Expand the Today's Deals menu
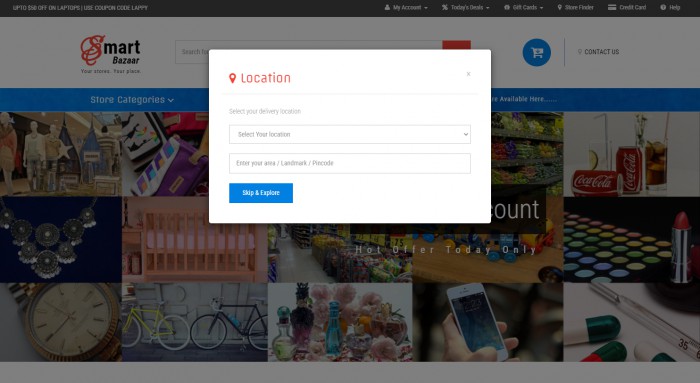 465,8
